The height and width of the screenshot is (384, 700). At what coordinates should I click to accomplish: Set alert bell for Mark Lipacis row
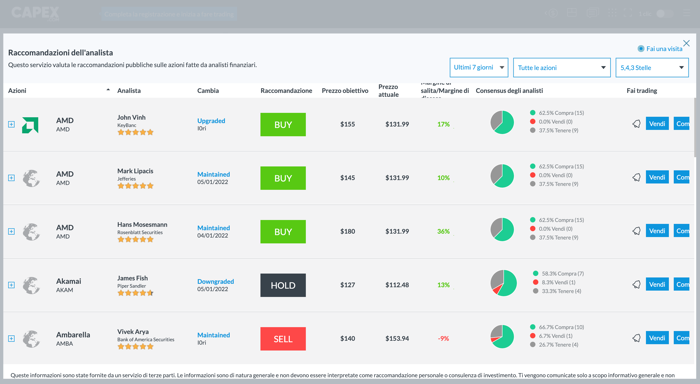(x=637, y=177)
